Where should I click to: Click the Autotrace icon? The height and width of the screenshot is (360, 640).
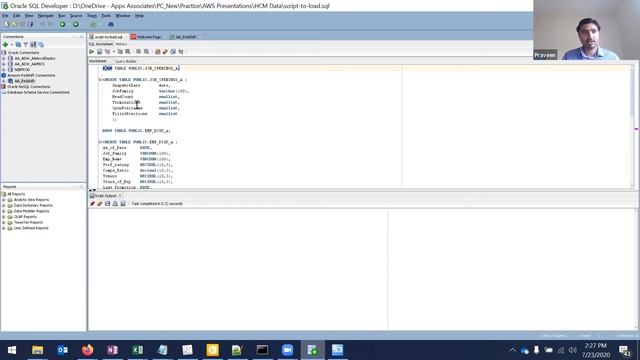(x=120, y=52)
